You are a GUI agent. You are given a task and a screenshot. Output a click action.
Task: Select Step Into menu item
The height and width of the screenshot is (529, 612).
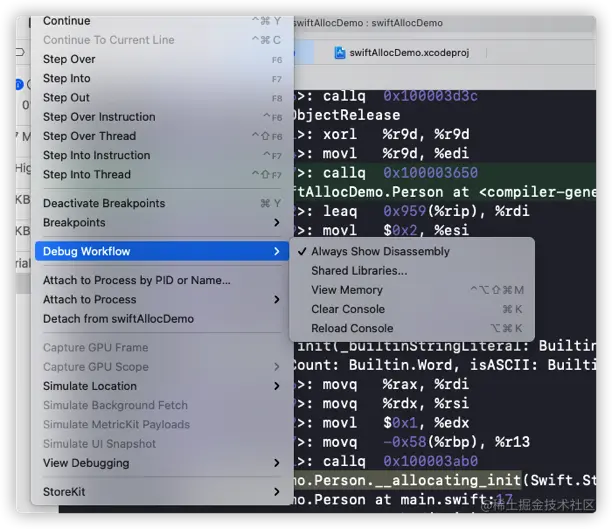(162, 78)
